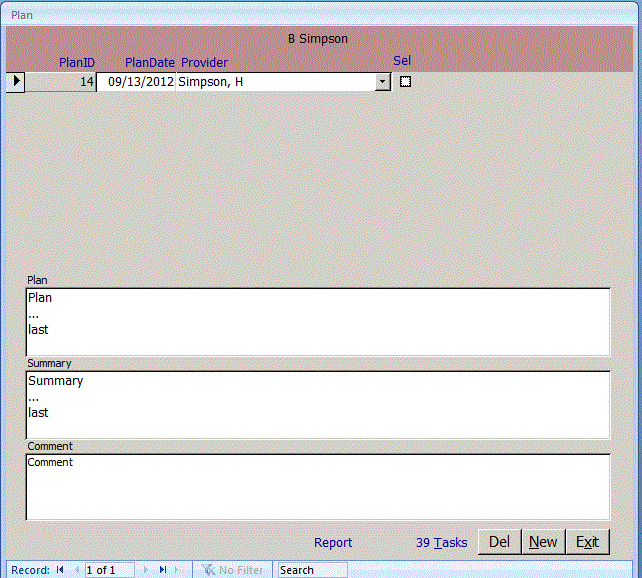The image size is (642, 578).
Task: Click the No Filter funnel indicator
Action: [x=233, y=569]
